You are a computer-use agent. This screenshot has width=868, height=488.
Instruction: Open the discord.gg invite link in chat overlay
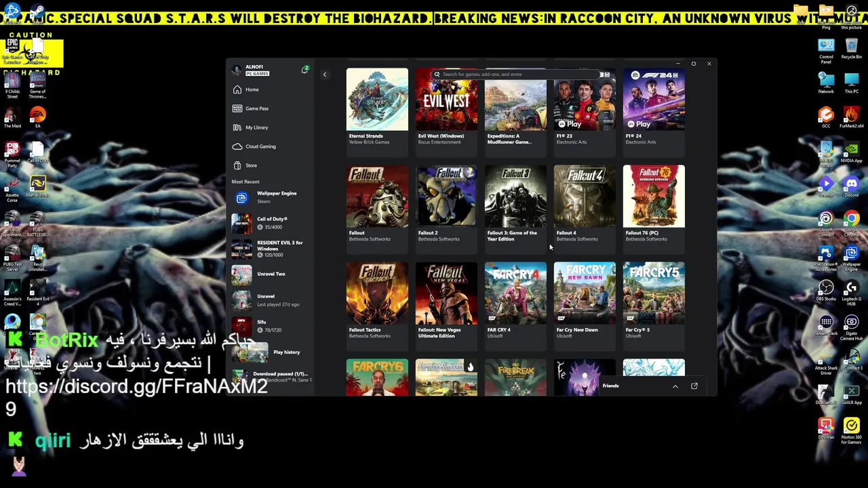click(136, 396)
